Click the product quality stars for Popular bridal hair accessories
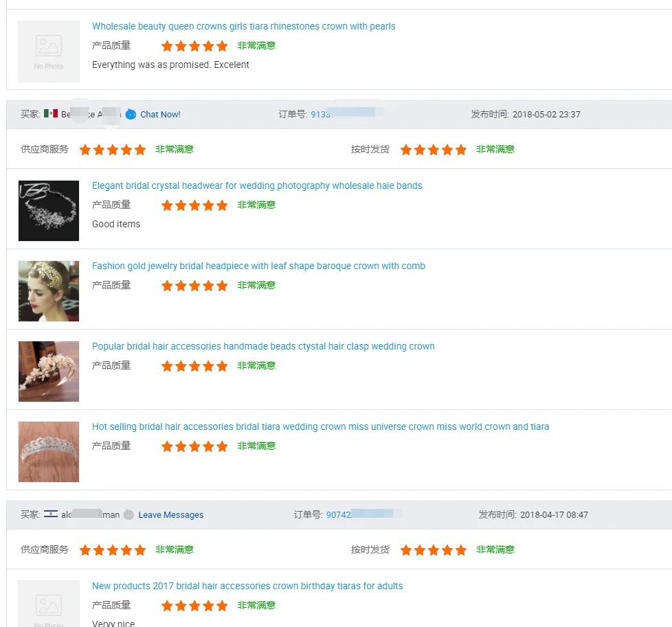 pos(194,366)
